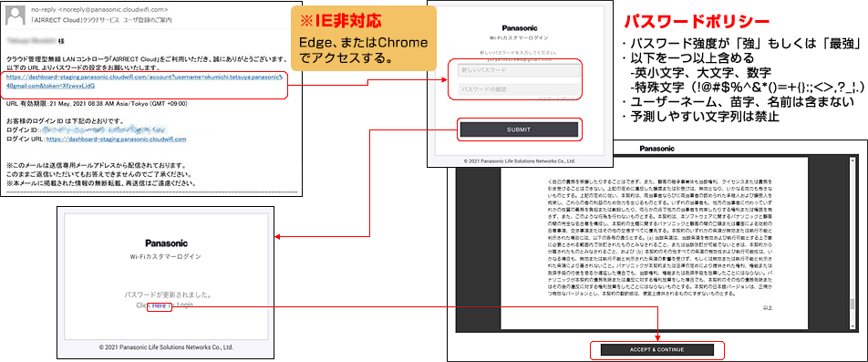Click the Panasonic logo above the terms document
This screenshot has height=362, width=868.
tap(657, 149)
